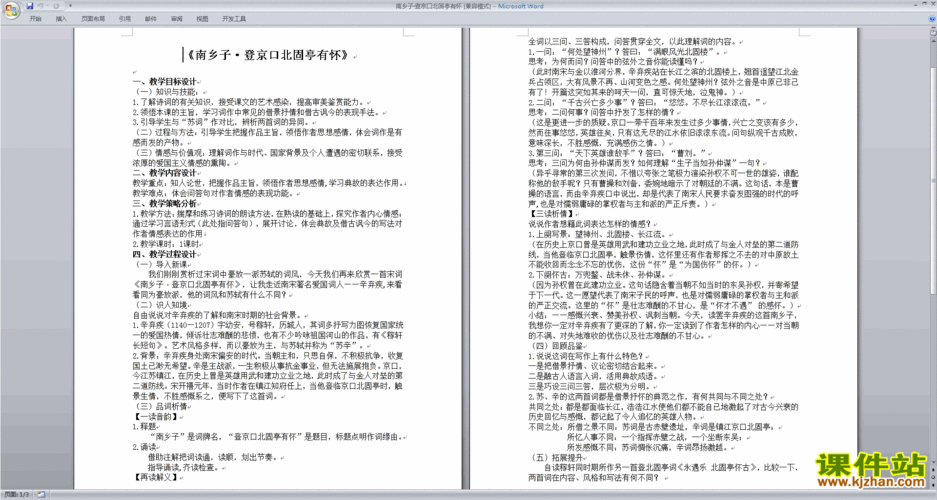
Task: Undo the last action in the Quick Access toolbar
Action: click(x=41, y=6)
